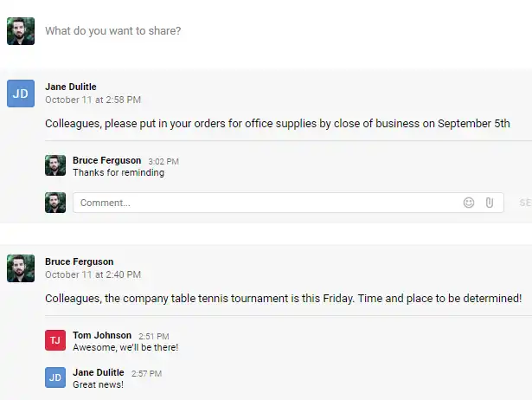Click the avatar beside the Comment field

[x=55, y=203]
